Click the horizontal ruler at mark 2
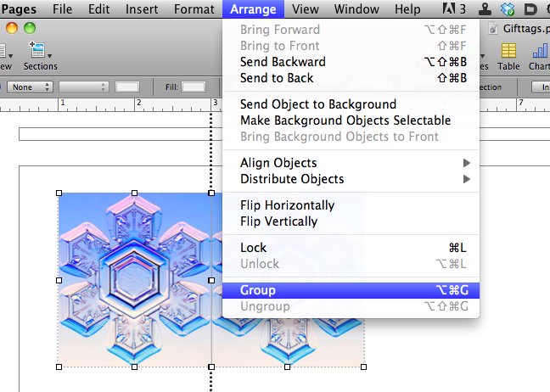The height and width of the screenshot is (392, 550). [x=139, y=103]
